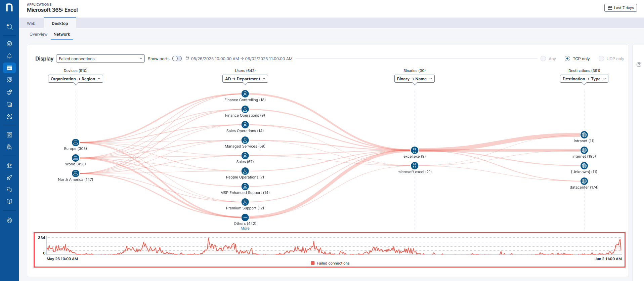Switch to the Web tab
Image resolution: width=644 pixels, height=281 pixels.
point(31,24)
